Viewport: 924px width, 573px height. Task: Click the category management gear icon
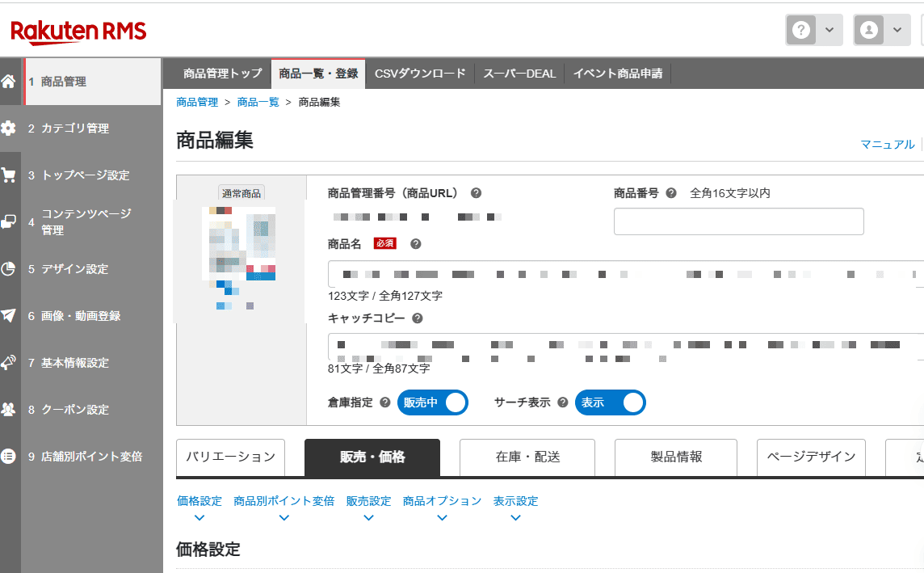(9, 129)
